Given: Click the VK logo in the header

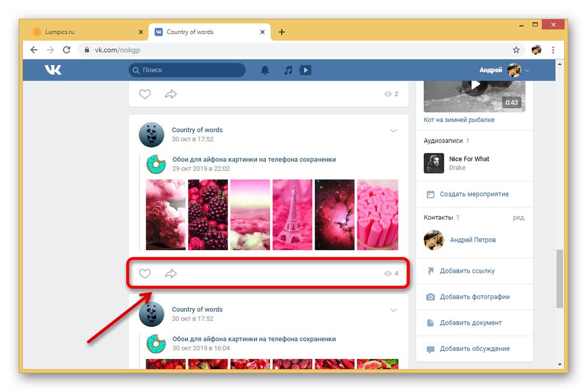Looking at the screenshot, I should coord(53,70).
